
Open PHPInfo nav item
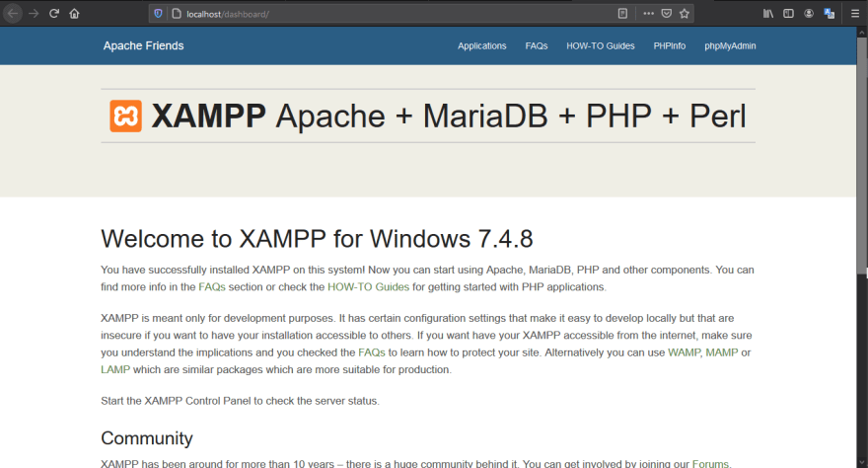click(670, 46)
